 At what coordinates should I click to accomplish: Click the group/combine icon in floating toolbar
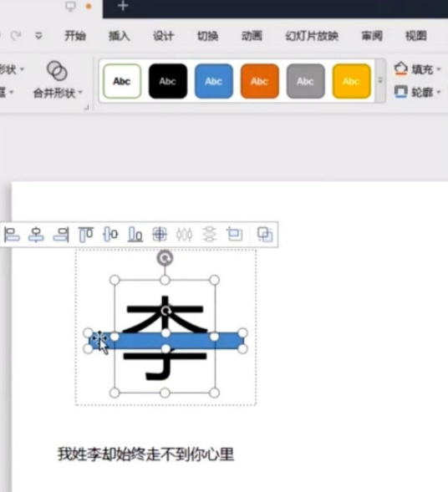[265, 235]
